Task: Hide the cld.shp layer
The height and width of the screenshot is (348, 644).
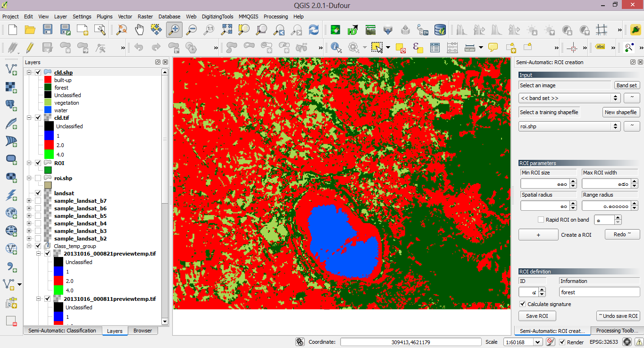Action: (37, 72)
